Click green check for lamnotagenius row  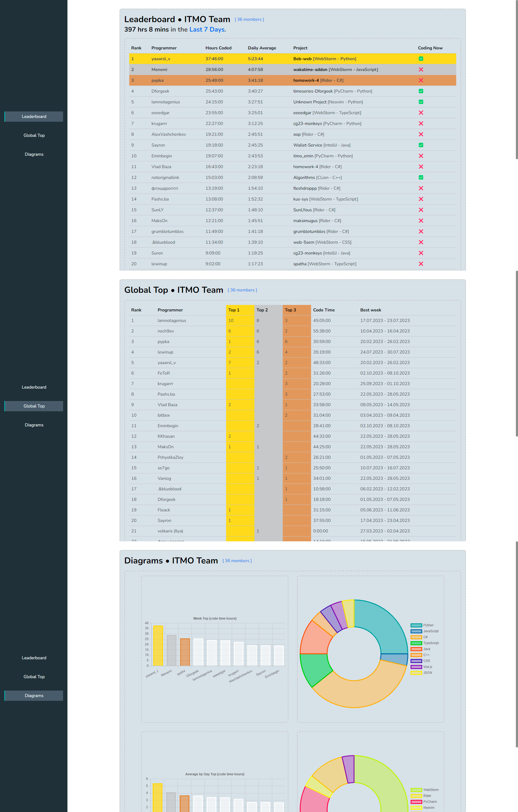tap(421, 102)
